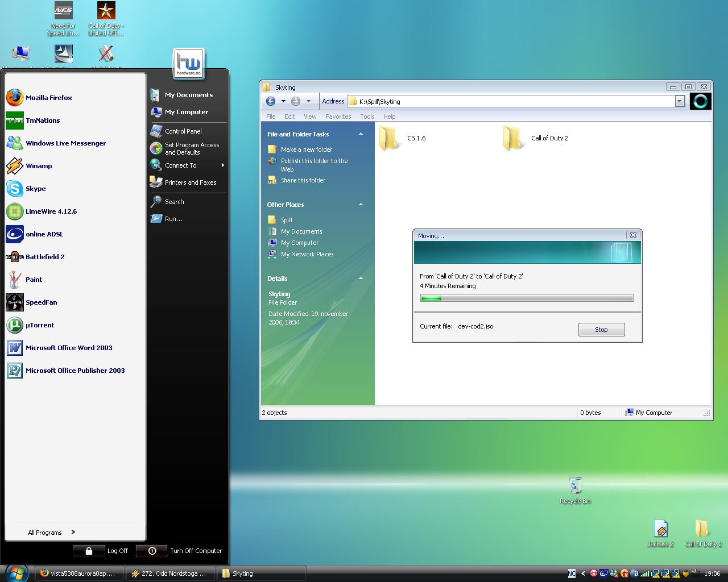
Task: Click Publish this folder to the Web
Action: [314, 165]
